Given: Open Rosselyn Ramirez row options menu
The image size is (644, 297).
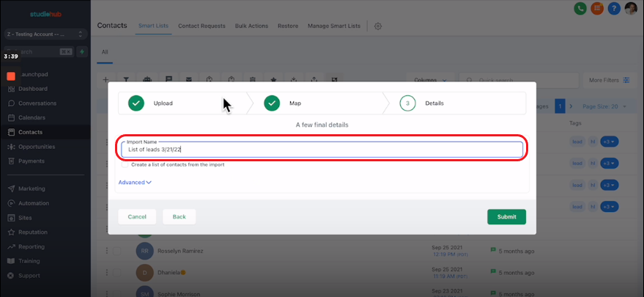Looking at the screenshot, I should point(106,251).
